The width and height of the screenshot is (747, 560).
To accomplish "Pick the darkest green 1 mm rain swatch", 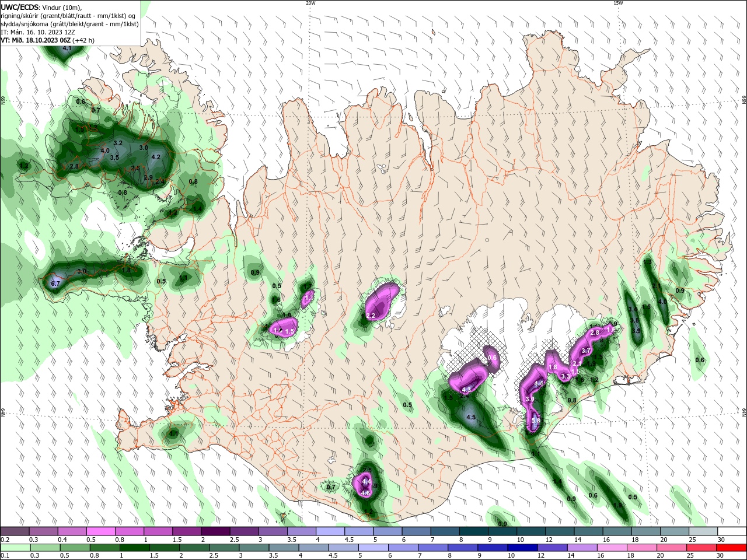I will (x=135, y=548).
